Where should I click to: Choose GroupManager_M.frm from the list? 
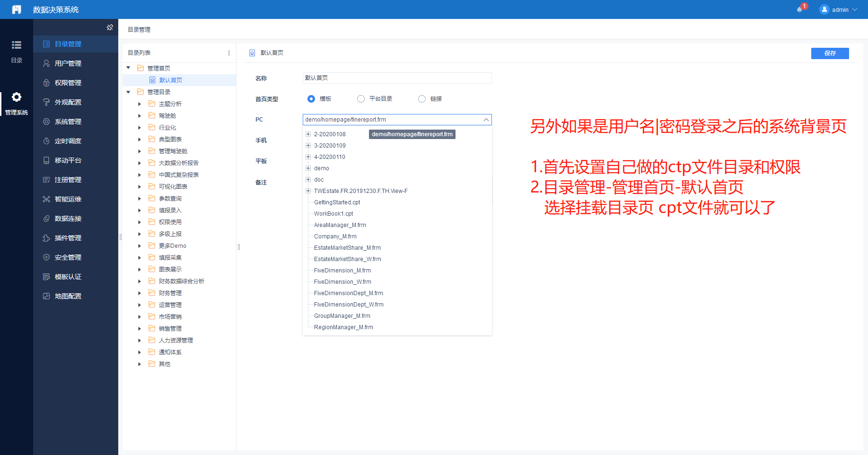click(342, 316)
